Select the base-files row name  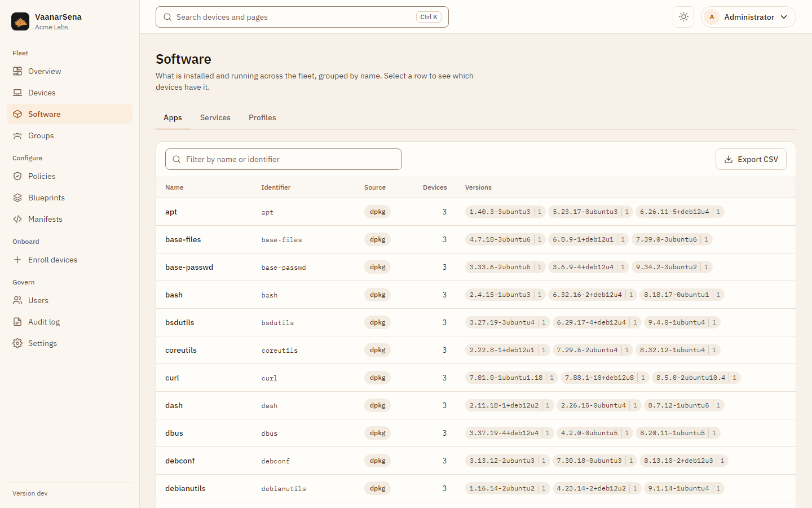(x=183, y=239)
